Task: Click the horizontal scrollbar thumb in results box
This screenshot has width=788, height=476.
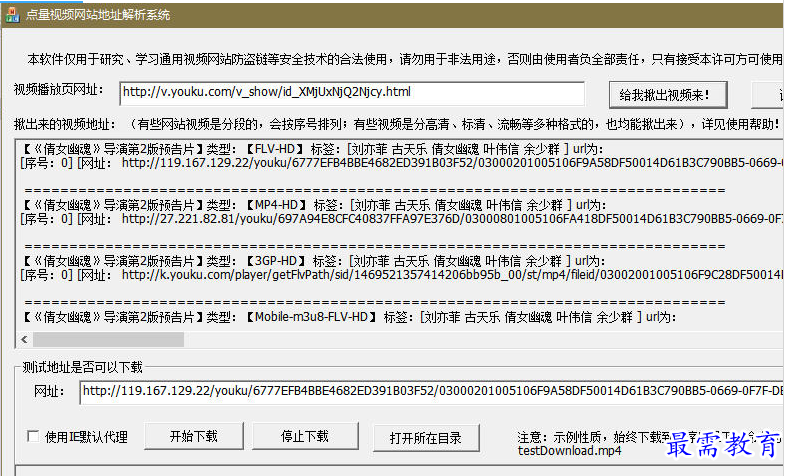Action: click(x=109, y=339)
